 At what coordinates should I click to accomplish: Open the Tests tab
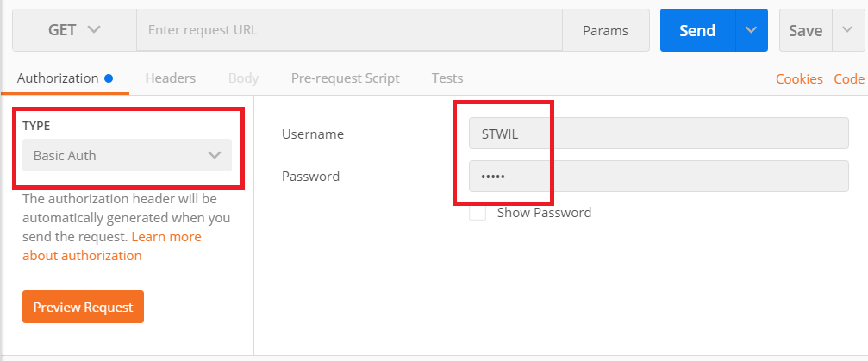tap(447, 78)
